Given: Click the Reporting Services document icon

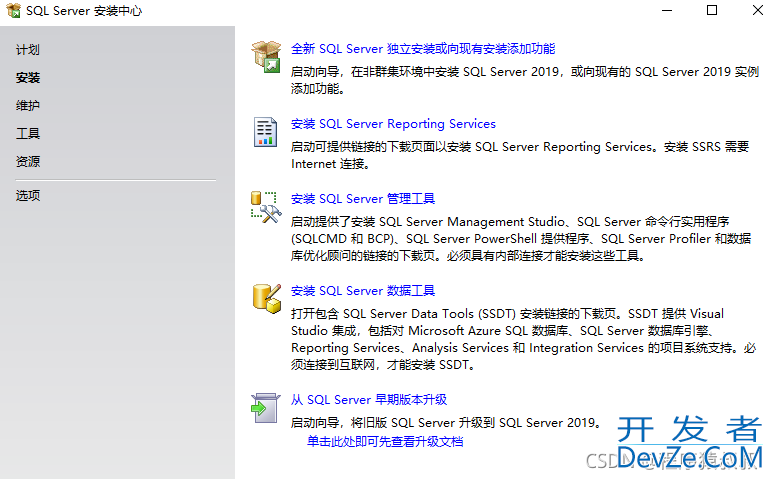Looking at the screenshot, I should (265, 132).
